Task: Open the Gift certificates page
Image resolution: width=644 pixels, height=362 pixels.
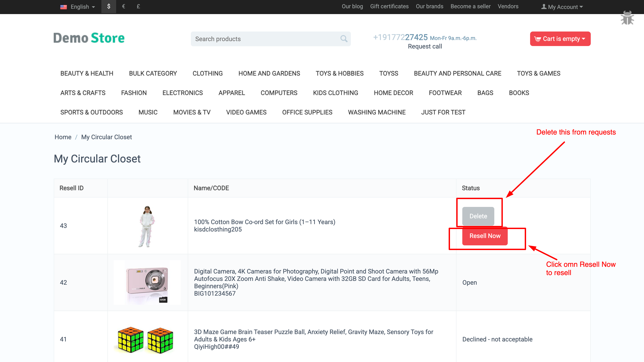Action: pos(389,6)
